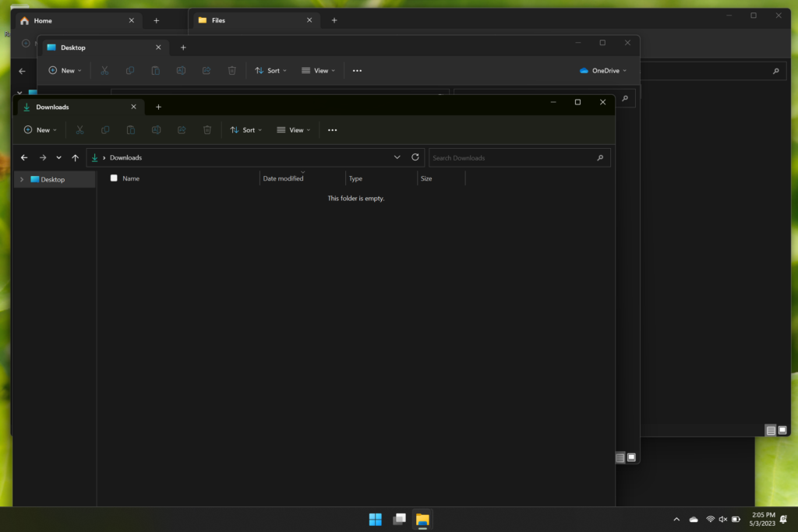Click Copy icon in Desktop window toolbar
The height and width of the screenshot is (532, 798).
click(x=130, y=71)
